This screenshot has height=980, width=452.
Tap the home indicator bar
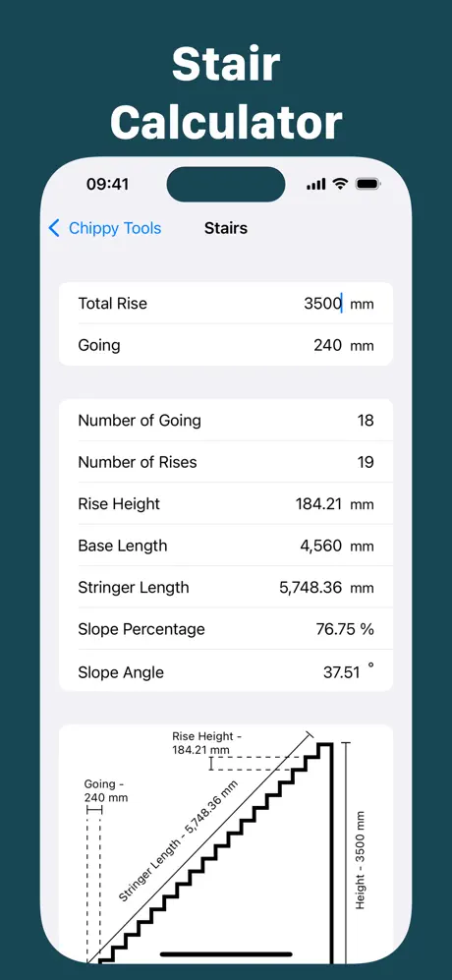tap(226, 954)
